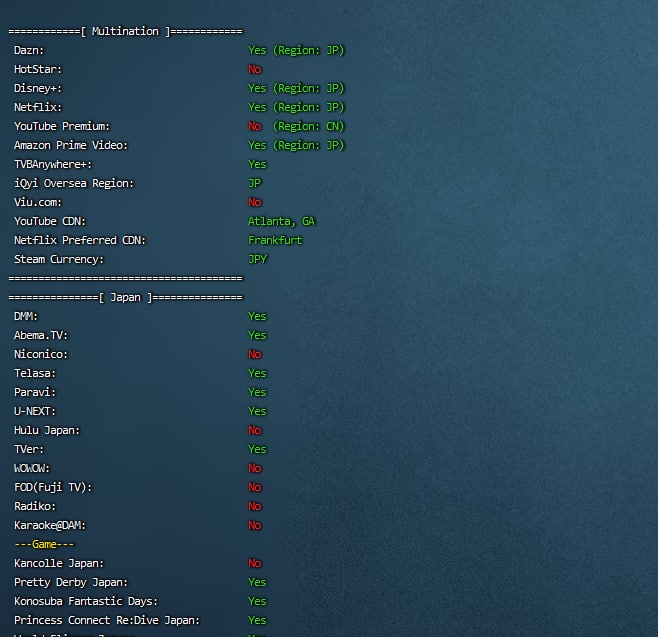This screenshot has height=637, width=658.
Task: Click the 'Abema.TV:' label
Action: coord(41,335)
